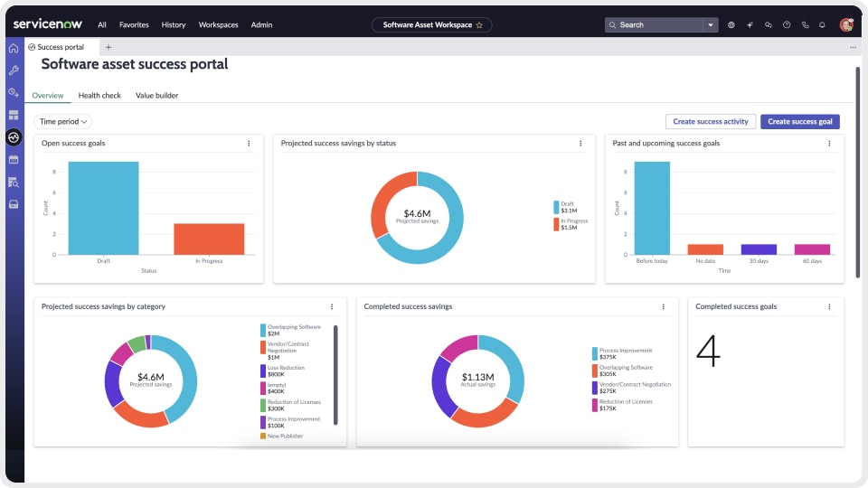Click the Create success activity button
The image size is (868, 488).
coord(711,121)
